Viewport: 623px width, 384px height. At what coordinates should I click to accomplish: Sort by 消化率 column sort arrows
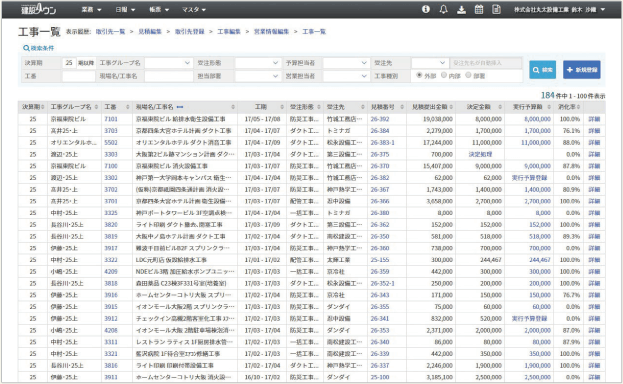pos(578,107)
